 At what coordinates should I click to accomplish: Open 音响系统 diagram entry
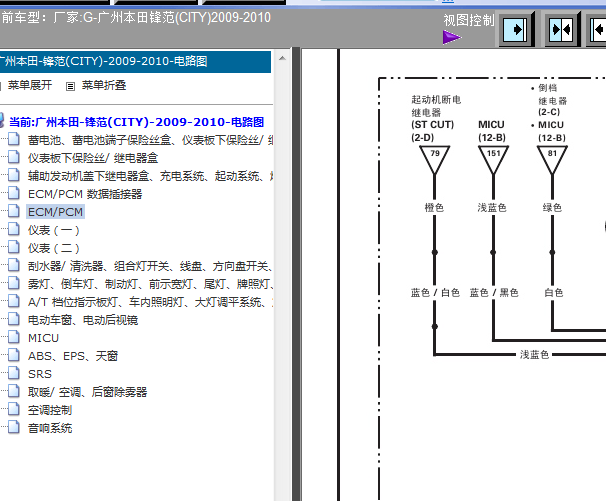tap(50, 428)
